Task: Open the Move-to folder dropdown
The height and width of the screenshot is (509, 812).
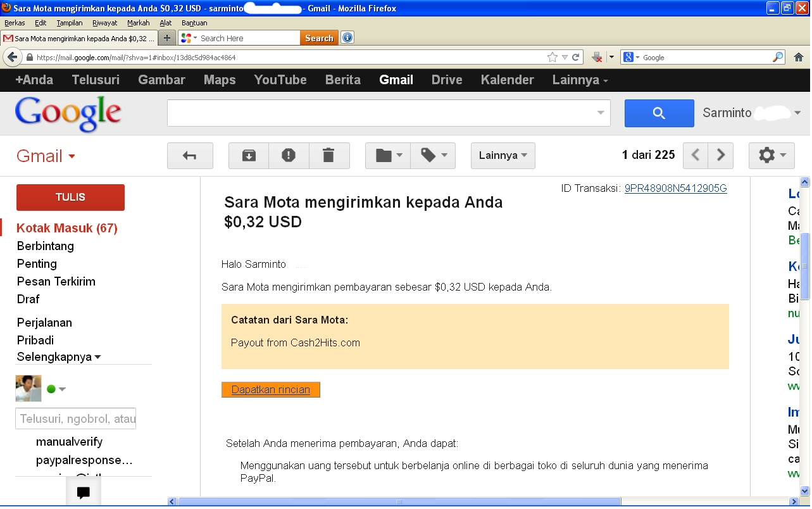Action: [388, 156]
